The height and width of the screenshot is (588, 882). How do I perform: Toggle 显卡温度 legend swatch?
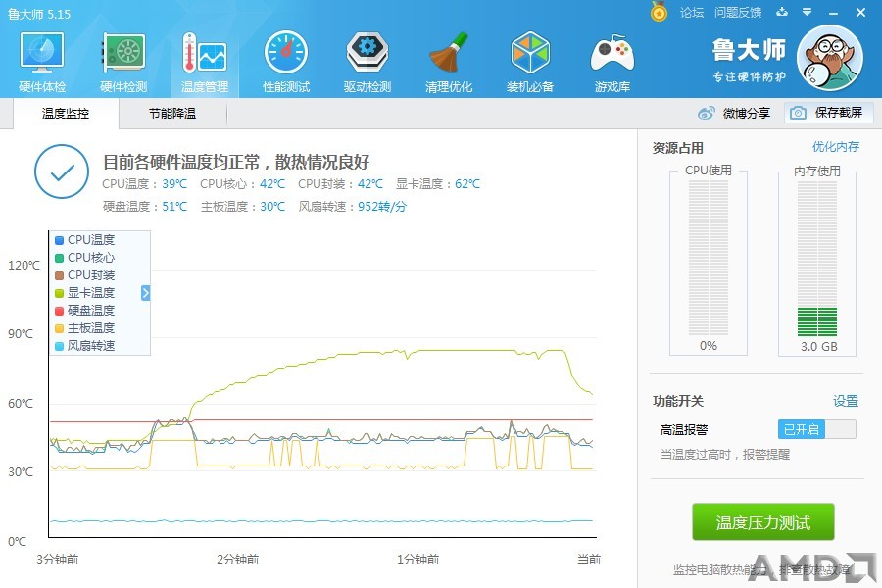(59, 293)
